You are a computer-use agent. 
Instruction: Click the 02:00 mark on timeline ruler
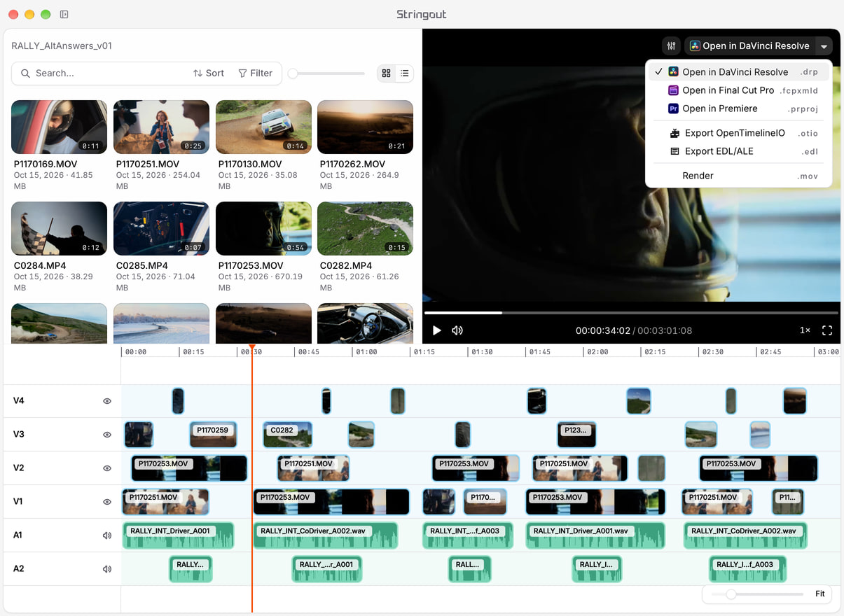click(597, 352)
